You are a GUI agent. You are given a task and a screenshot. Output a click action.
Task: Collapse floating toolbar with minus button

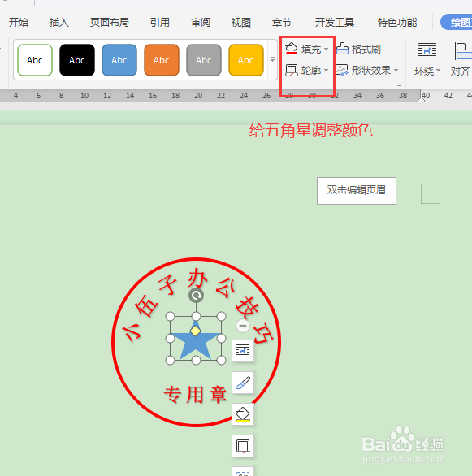[243, 326]
